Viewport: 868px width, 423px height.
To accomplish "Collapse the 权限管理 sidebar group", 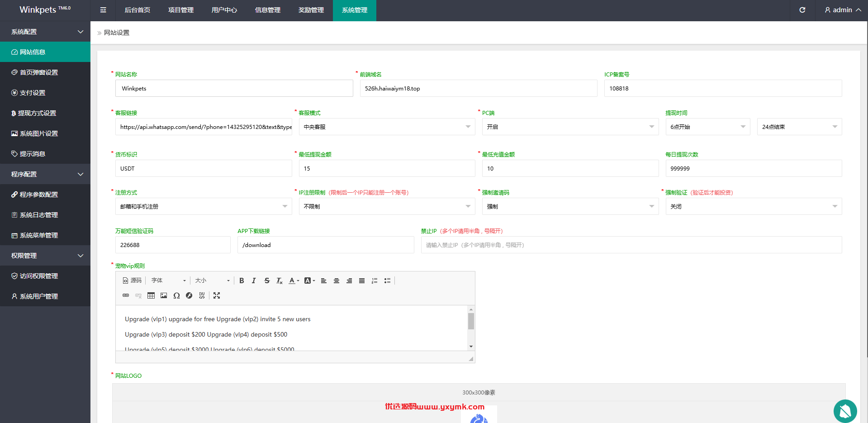I will [x=45, y=256].
